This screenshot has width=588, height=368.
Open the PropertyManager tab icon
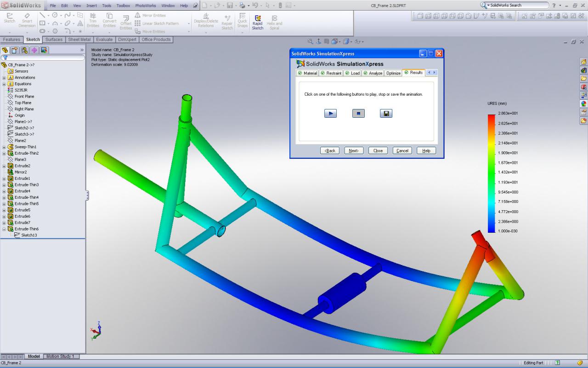coord(15,50)
